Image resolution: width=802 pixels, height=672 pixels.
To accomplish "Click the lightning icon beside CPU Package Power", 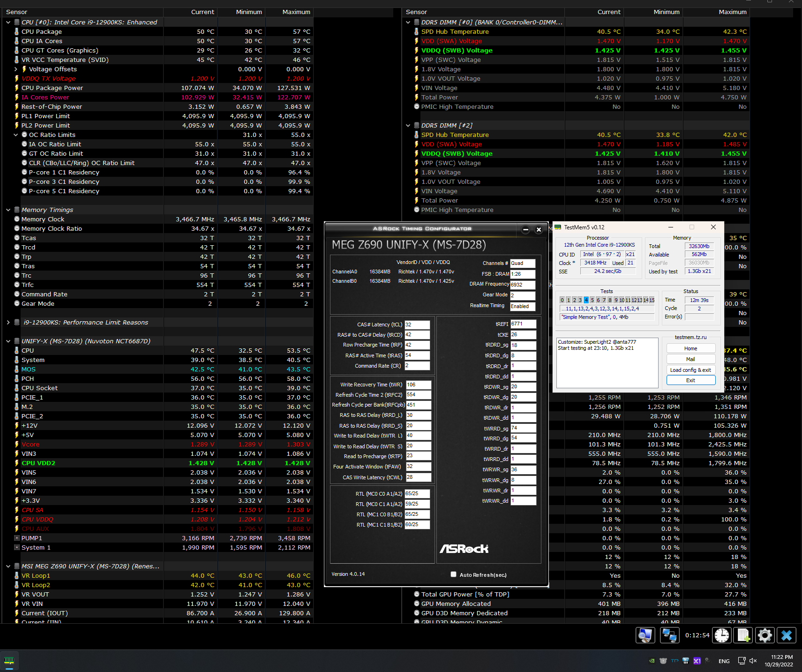I will (x=17, y=88).
